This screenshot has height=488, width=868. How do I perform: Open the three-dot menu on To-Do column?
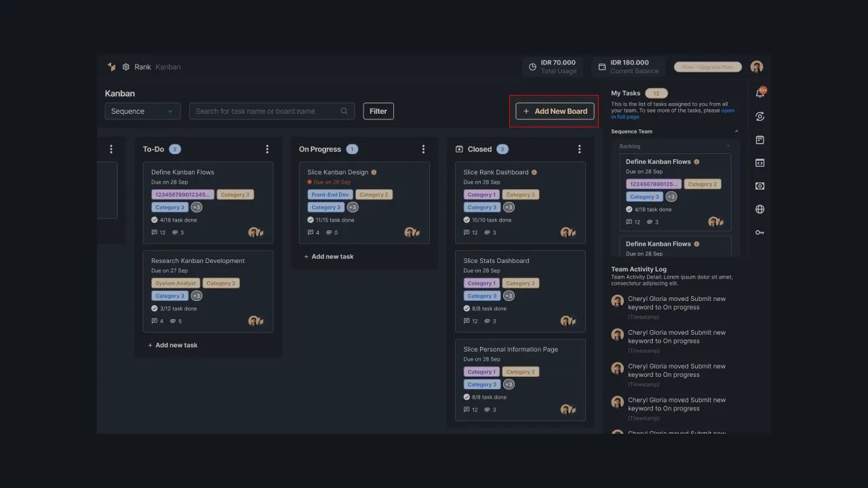267,148
